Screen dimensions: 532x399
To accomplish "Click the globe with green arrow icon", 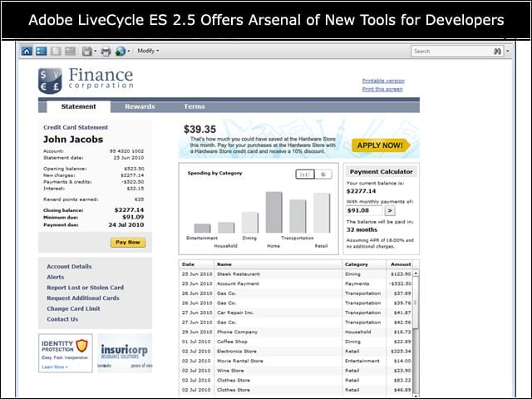I will [120, 52].
